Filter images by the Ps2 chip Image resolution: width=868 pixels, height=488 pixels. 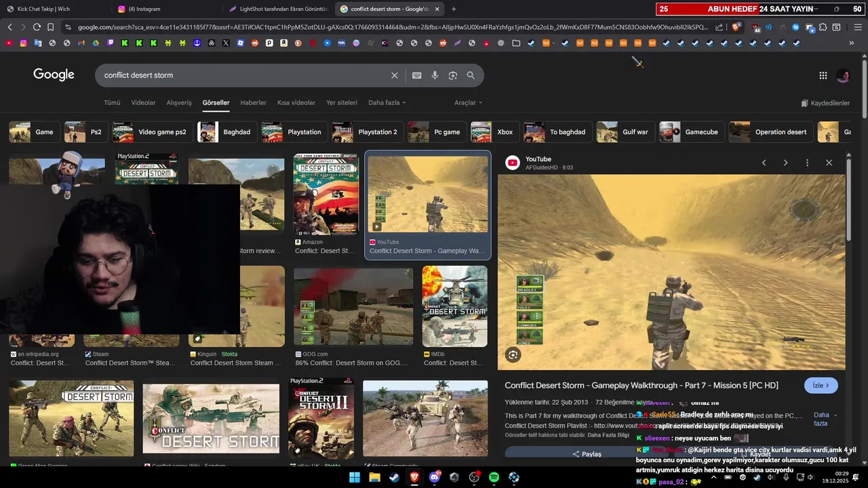click(x=85, y=132)
